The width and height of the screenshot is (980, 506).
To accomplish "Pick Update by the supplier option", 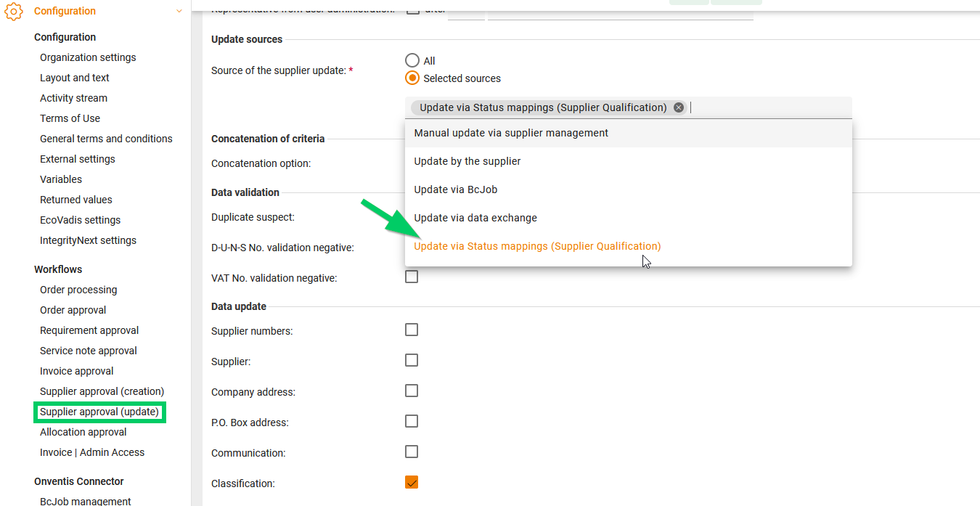I will pyautogui.click(x=467, y=161).
